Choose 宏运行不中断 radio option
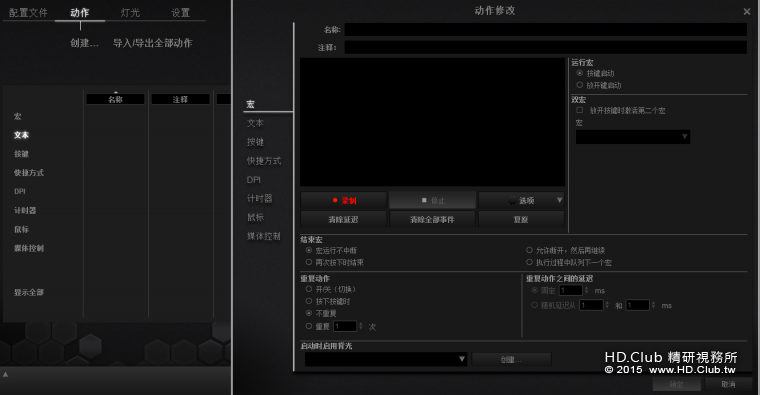Image resolution: width=760 pixels, height=395 pixels. (x=309, y=250)
